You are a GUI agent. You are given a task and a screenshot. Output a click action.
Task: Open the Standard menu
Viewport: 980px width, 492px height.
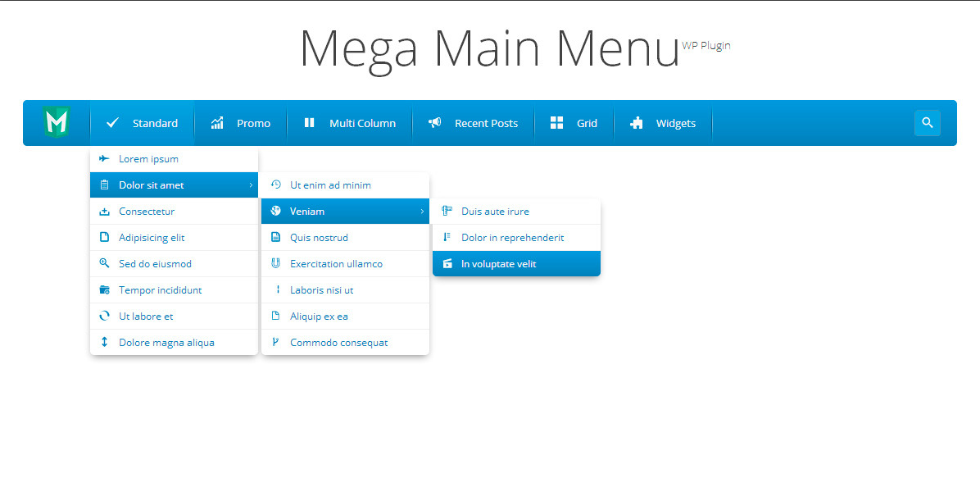point(142,123)
